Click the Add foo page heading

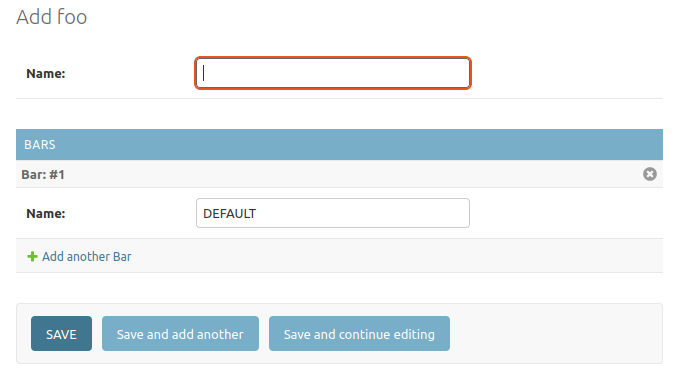click(x=52, y=17)
